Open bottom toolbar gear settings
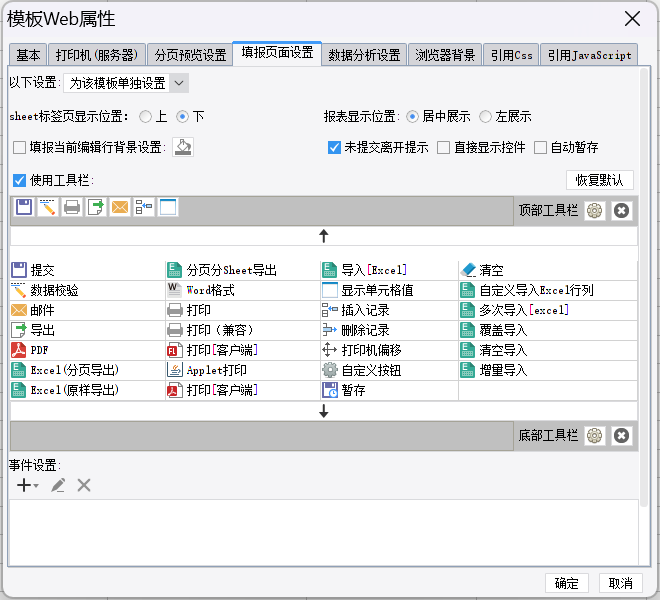Image resolution: width=660 pixels, height=600 pixels. (x=594, y=435)
